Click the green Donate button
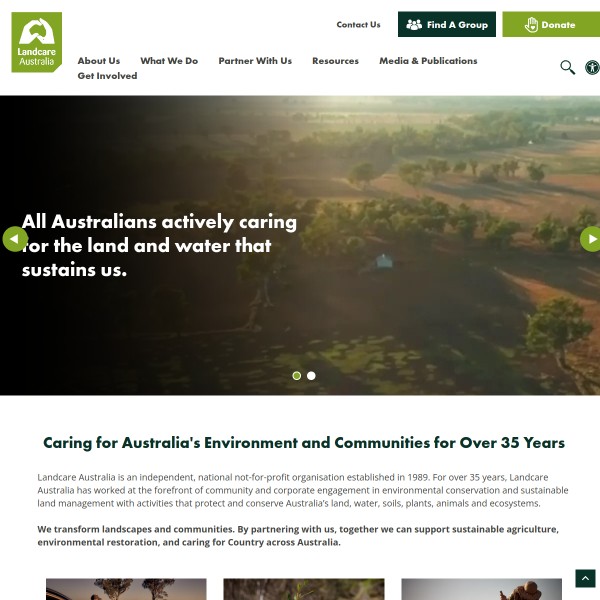This screenshot has width=600, height=600. tap(550, 25)
